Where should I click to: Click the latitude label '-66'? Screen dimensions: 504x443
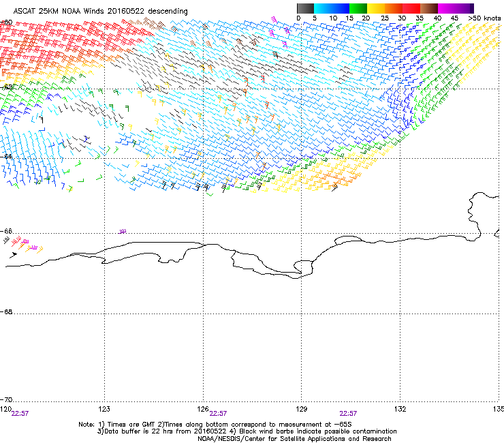coord(7,231)
